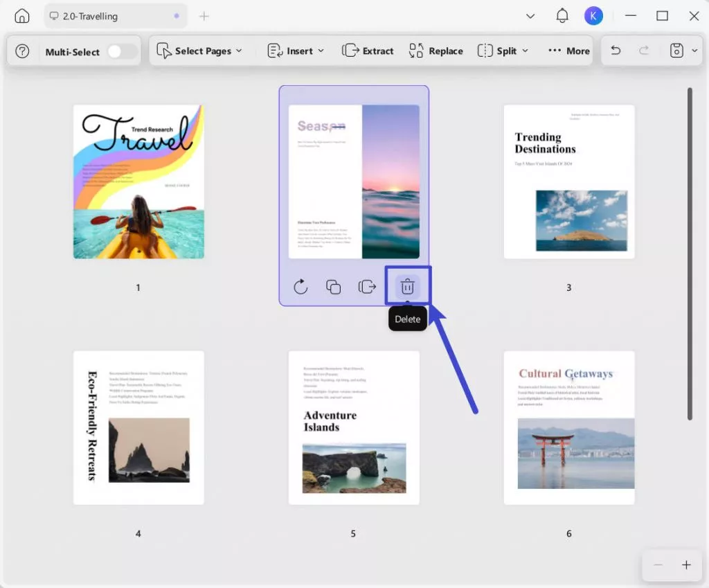The height and width of the screenshot is (588, 709).
Task: Enable the Multi-Select toggle
Action: pos(122,52)
